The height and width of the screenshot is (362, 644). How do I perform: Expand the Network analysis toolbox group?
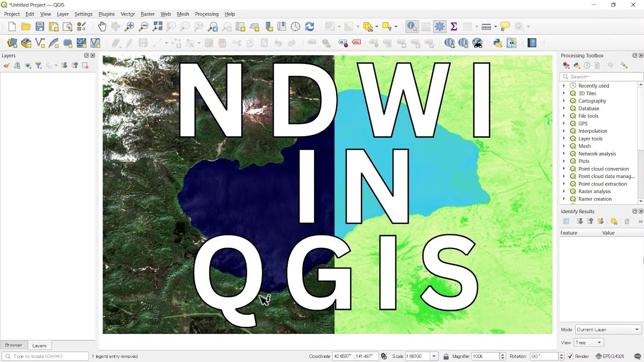564,154
